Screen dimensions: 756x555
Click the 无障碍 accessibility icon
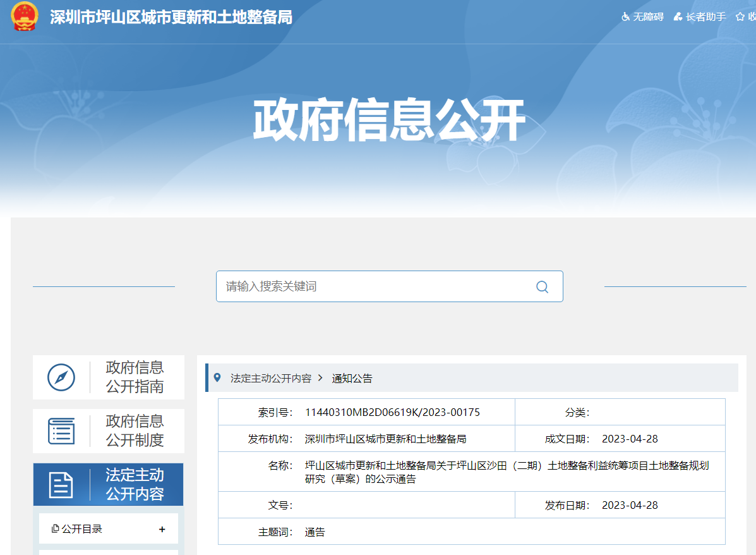coord(625,17)
